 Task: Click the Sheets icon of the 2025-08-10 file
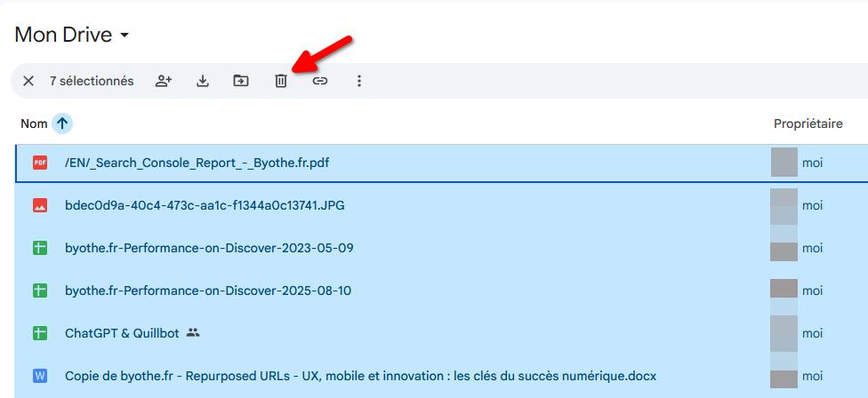pyautogui.click(x=40, y=291)
